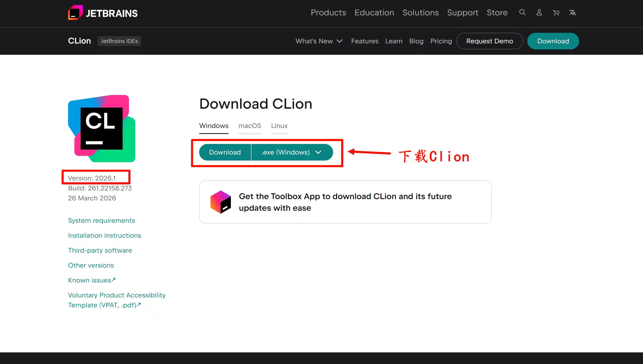Screen dimensions: 643x364
Task: Open the Installation instructions link
Action: (104, 235)
